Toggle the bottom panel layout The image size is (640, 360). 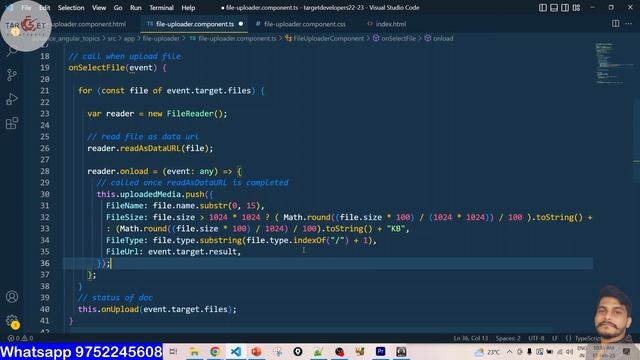554,7
